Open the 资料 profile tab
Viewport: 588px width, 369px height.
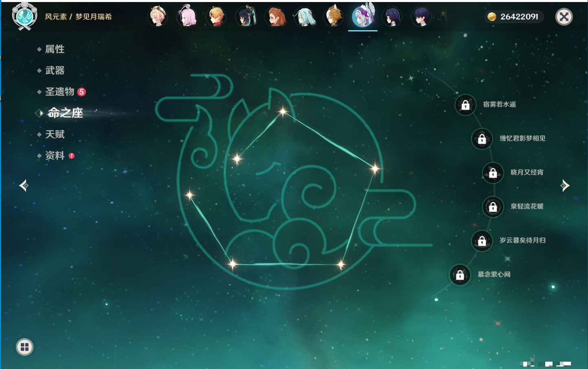(x=55, y=155)
